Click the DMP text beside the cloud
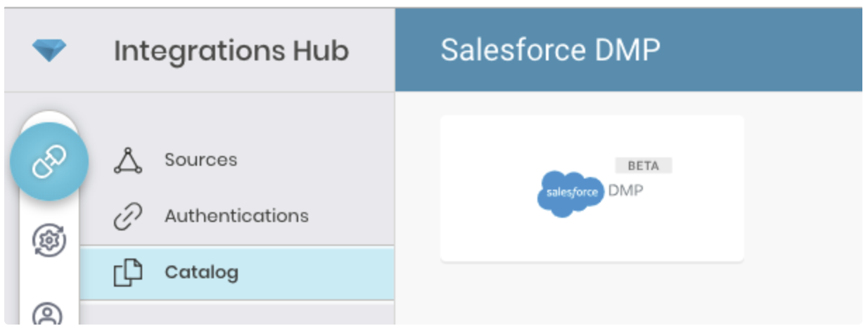The width and height of the screenshot is (868, 333). [625, 191]
